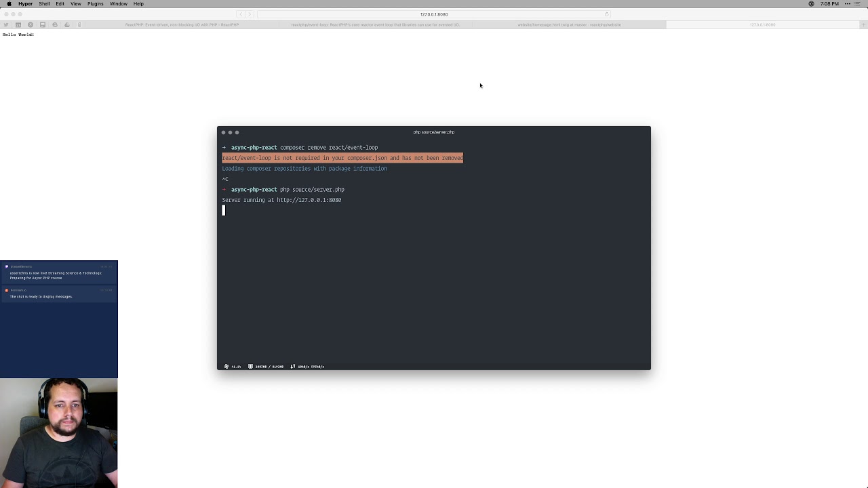868x488 pixels.
Task: Click the browser forward arrow button
Action: click(x=249, y=14)
